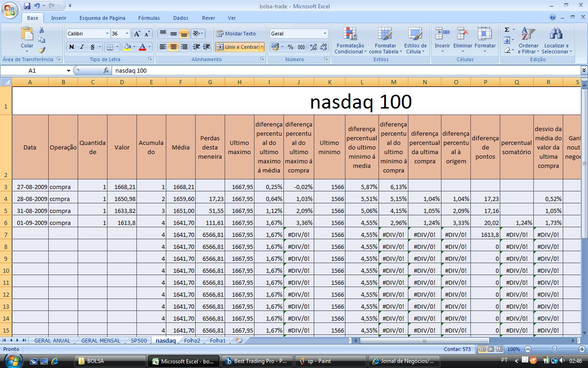Activate the Format Painter brush icon

[42, 50]
